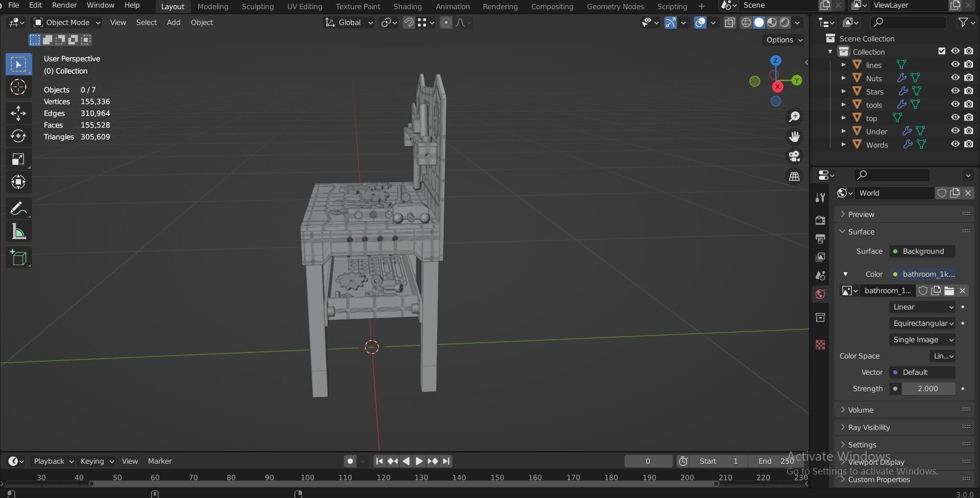980x498 pixels.
Task: Select the Measure tool
Action: point(18,232)
